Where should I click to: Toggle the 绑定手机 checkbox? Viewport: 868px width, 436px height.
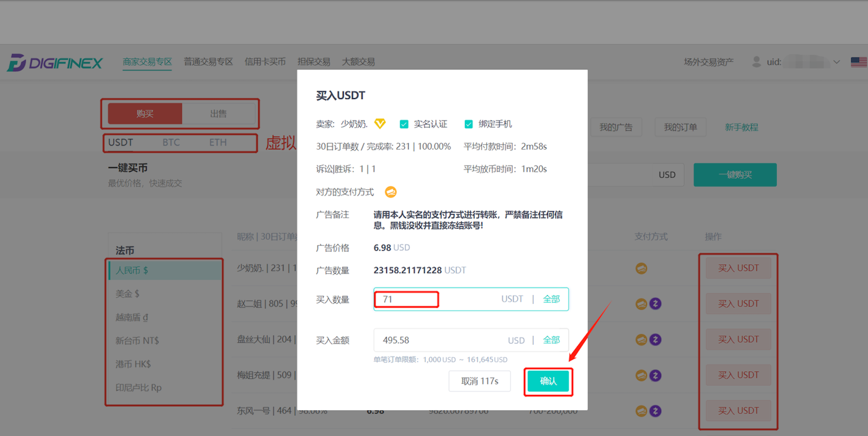tap(468, 124)
